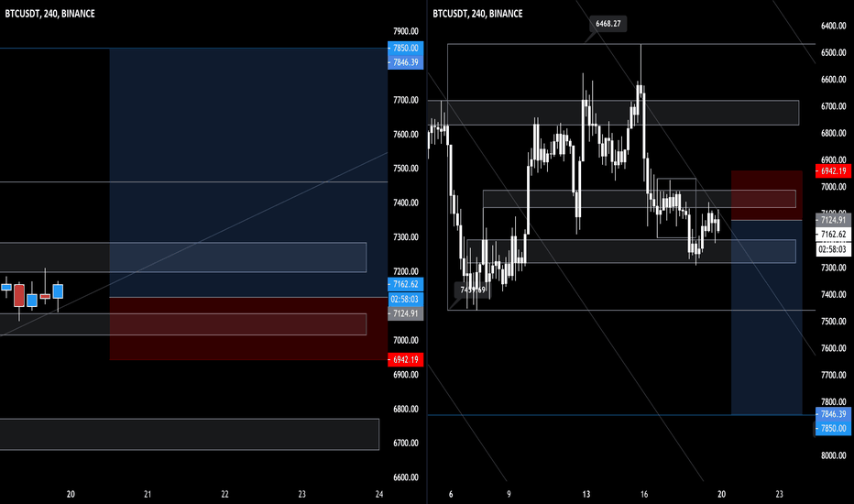Click 7200.00 on the left chart's price axis
This screenshot has width=854, height=504.
click(406, 271)
